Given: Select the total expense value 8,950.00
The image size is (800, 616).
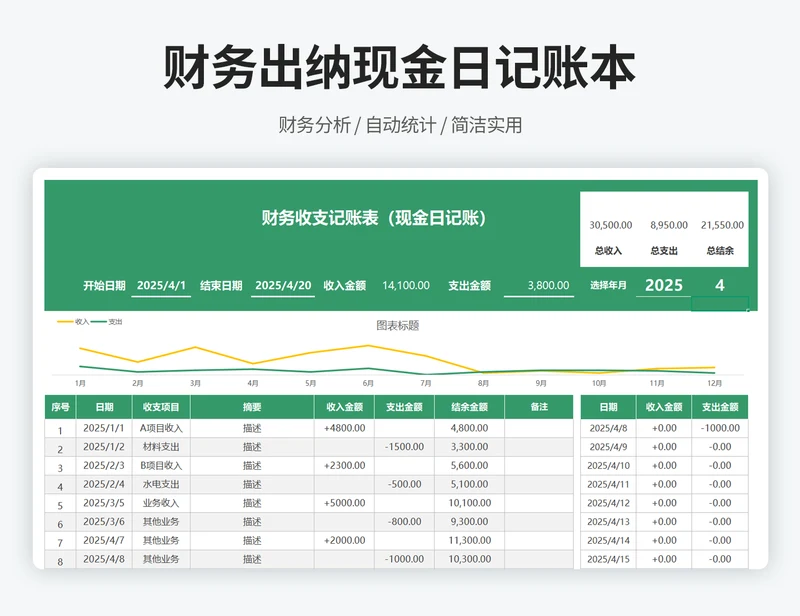Looking at the screenshot, I should point(668,225).
